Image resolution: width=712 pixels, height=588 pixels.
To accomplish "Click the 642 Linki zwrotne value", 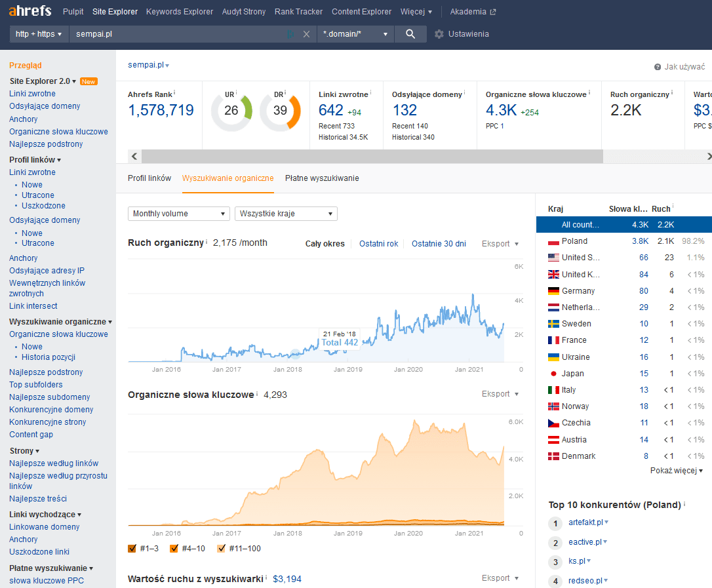I will [x=330, y=110].
